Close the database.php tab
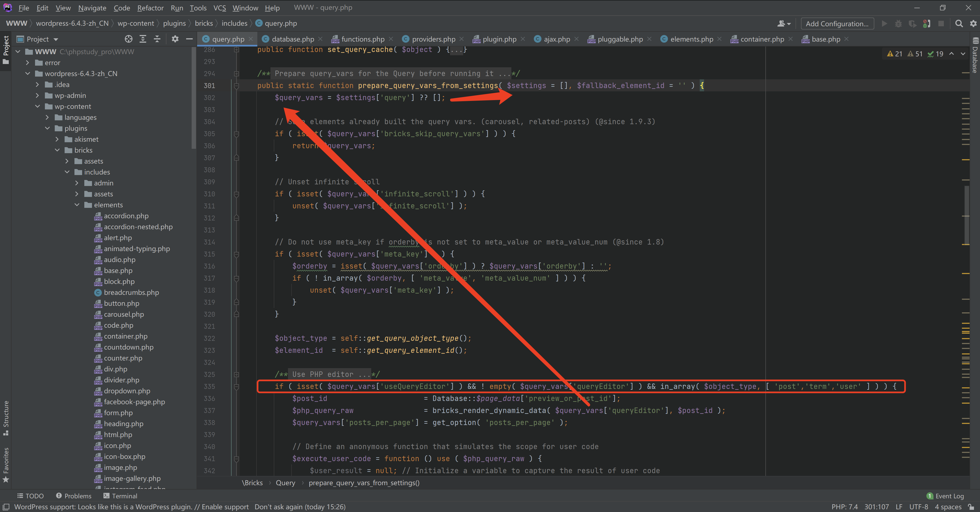 pyautogui.click(x=320, y=39)
